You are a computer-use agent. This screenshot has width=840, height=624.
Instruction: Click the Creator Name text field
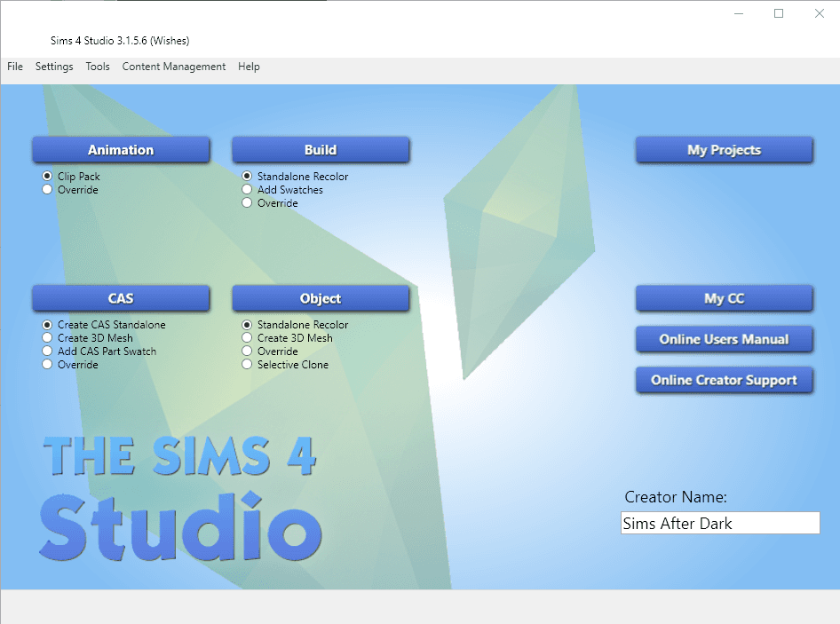coord(719,523)
